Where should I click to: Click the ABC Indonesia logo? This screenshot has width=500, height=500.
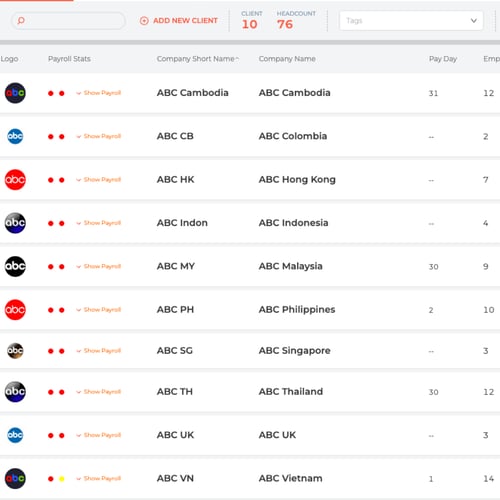click(x=15, y=223)
